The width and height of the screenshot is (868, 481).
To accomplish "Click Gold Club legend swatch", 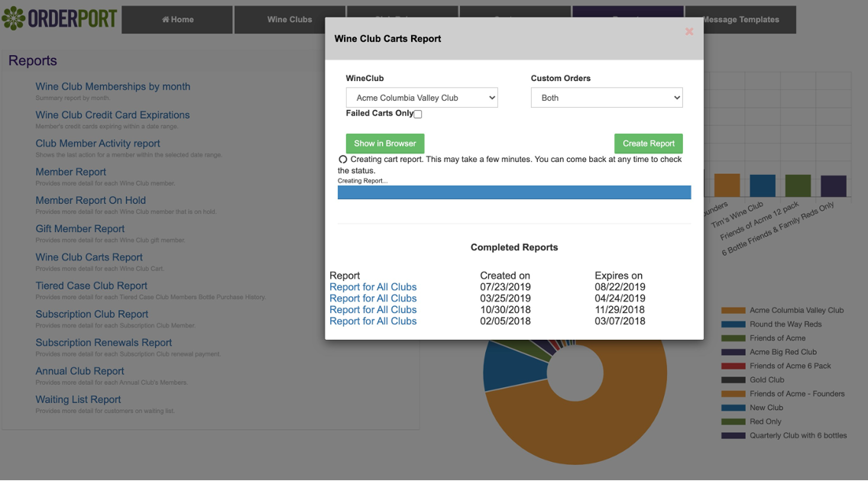I will (733, 379).
